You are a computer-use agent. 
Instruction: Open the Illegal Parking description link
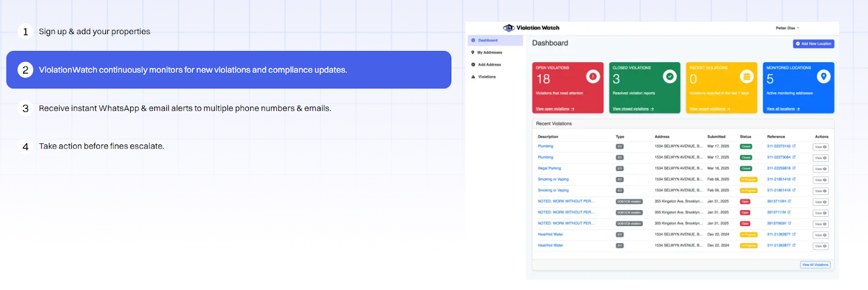[550, 168]
